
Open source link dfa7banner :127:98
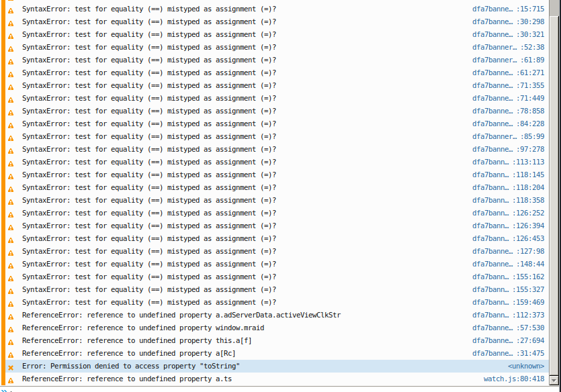pos(508,251)
